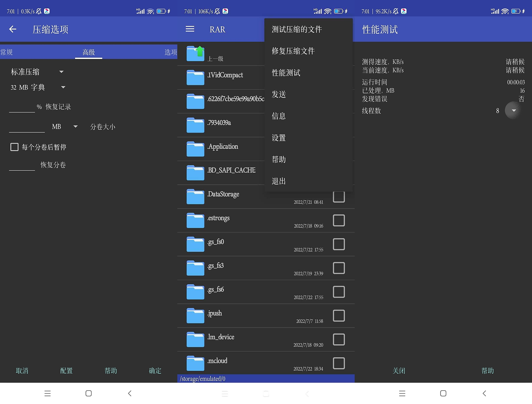The image size is (532, 404).
Task: Expand the 32 MB 字典 dictionary dropdown
Action: (63, 87)
